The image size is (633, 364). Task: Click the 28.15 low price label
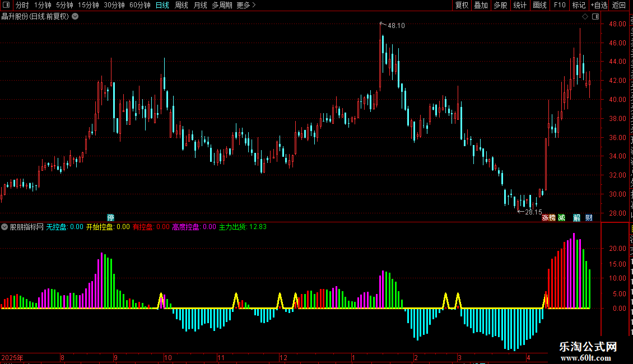[533, 212]
